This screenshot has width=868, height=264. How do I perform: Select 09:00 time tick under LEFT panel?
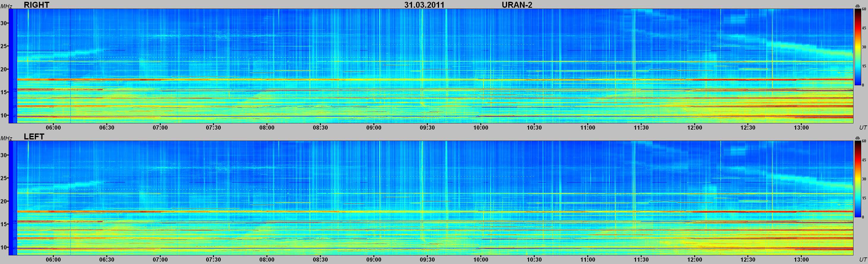pyautogui.click(x=374, y=259)
